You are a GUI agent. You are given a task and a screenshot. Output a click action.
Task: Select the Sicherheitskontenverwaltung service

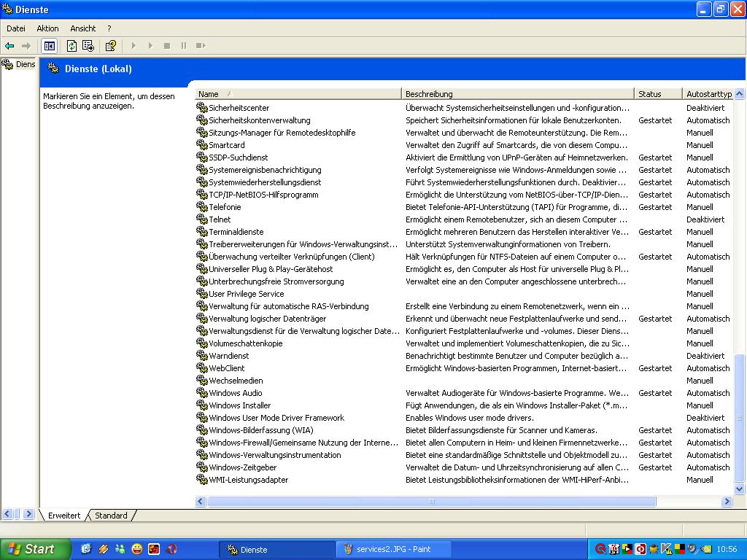pos(463,120)
